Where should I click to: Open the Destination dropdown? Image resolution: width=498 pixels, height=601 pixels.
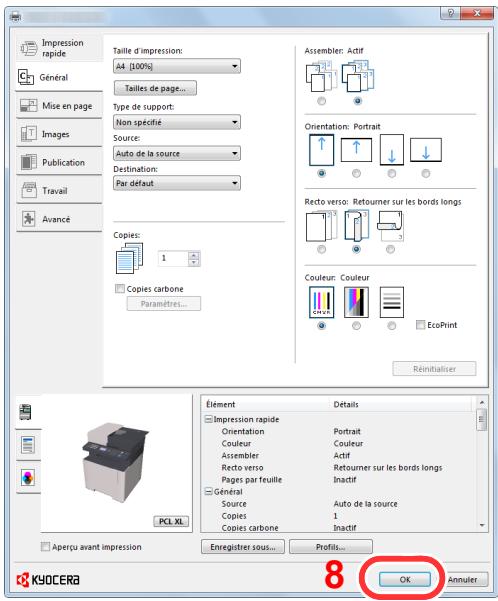coord(177,183)
